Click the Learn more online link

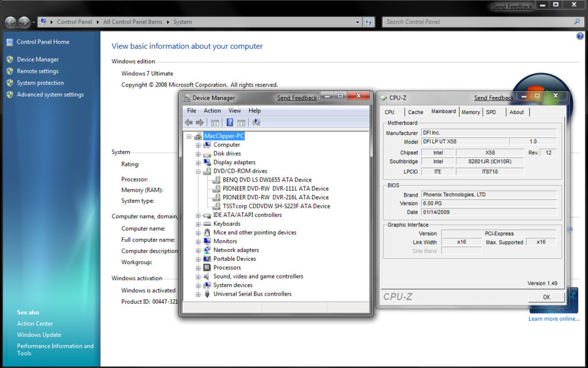click(554, 319)
